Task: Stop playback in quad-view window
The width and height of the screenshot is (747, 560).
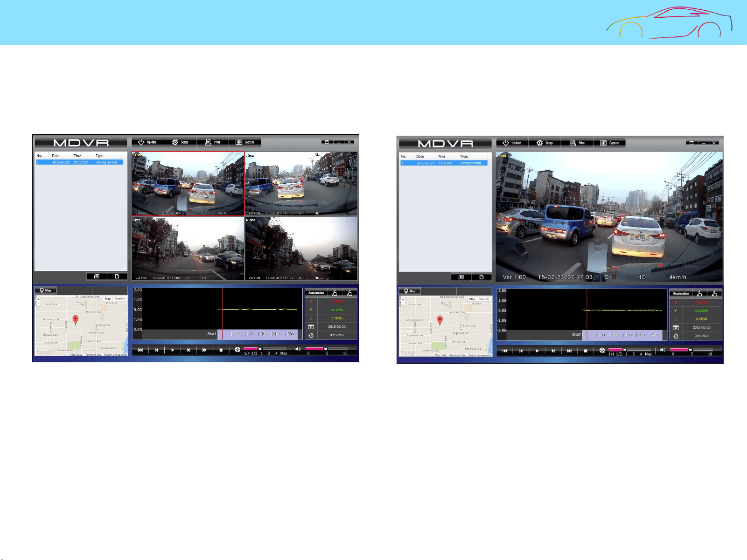Action: coord(221,350)
